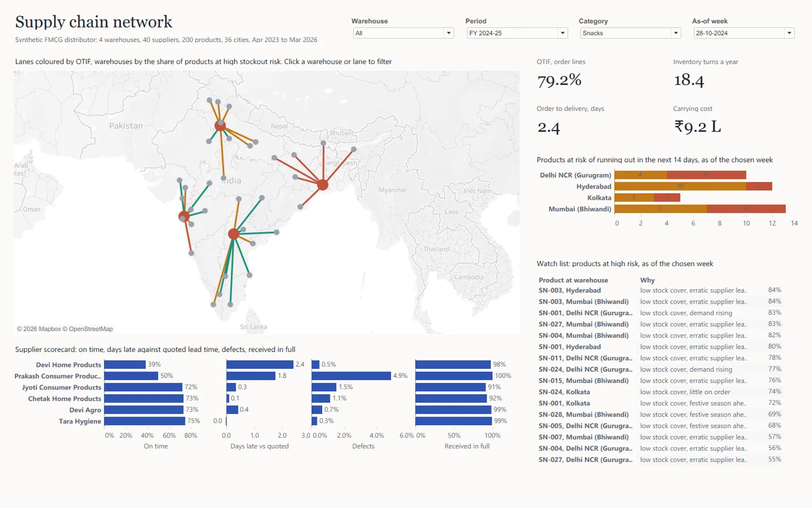Click the 2.4 days late bar
Image resolution: width=812 pixels, height=508 pixels.
tap(260, 364)
